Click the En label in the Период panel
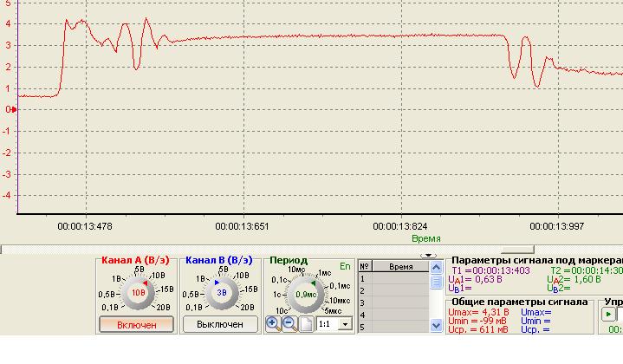623x364 pixels. pos(345,266)
